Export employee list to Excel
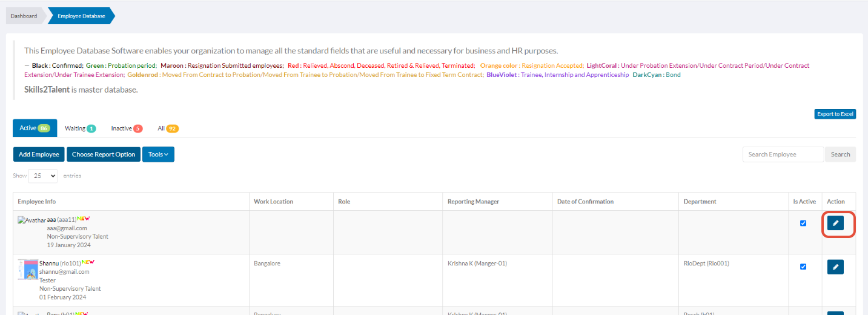The width and height of the screenshot is (868, 315). [835, 114]
